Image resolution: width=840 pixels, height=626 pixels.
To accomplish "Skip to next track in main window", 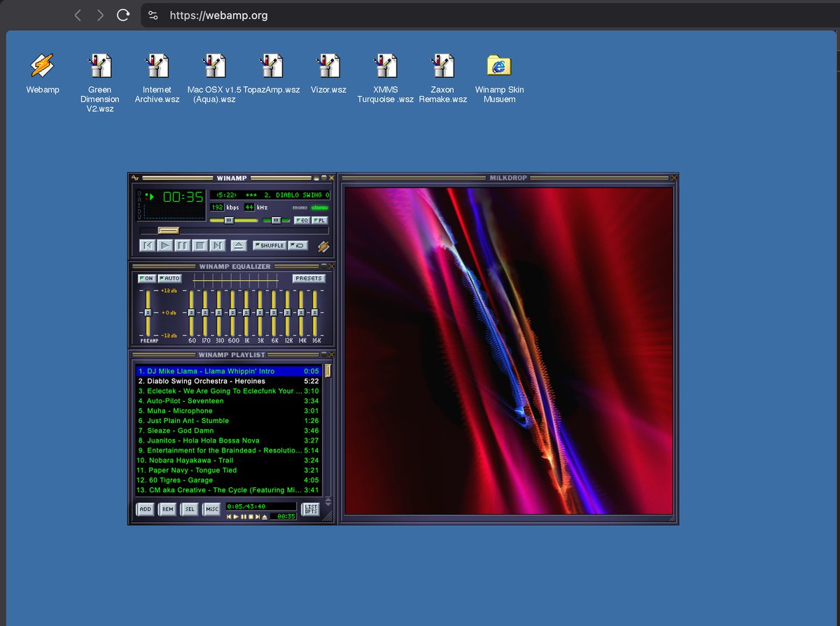I will (x=217, y=246).
